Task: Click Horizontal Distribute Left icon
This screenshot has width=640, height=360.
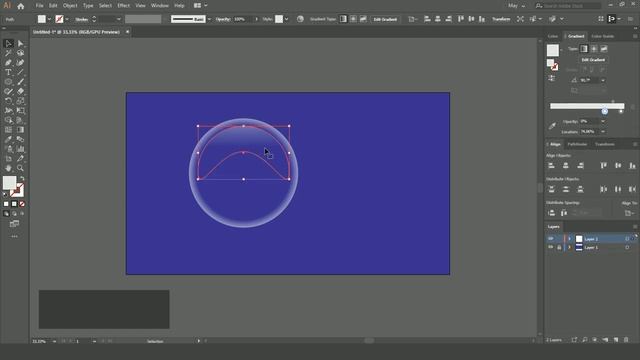Action: coord(604,189)
